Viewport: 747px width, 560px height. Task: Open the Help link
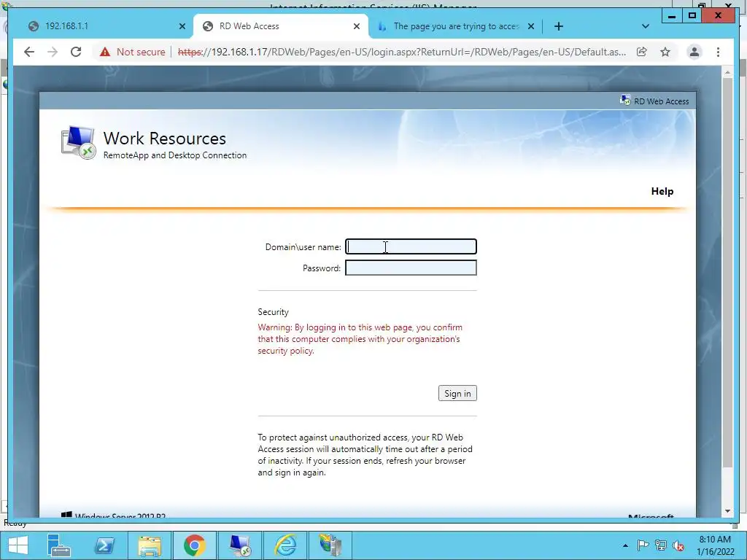(x=662, y=191)
